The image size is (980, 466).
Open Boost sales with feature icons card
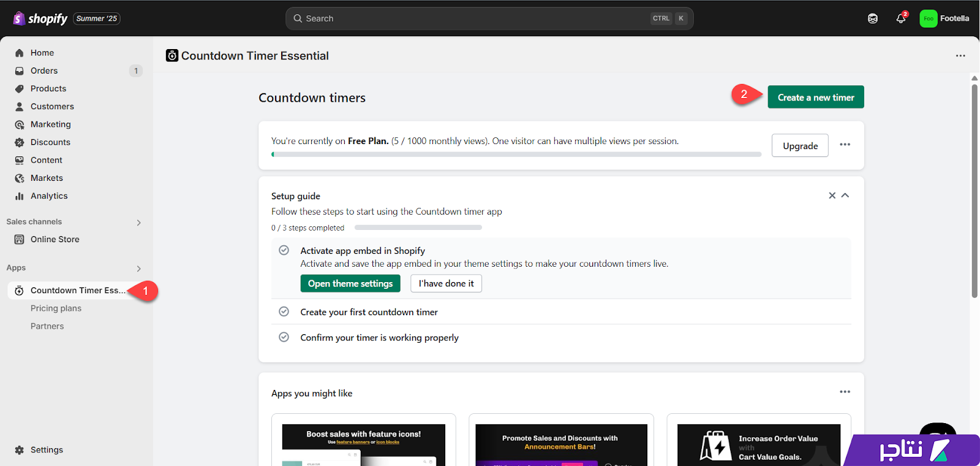(x=364, y=440)
